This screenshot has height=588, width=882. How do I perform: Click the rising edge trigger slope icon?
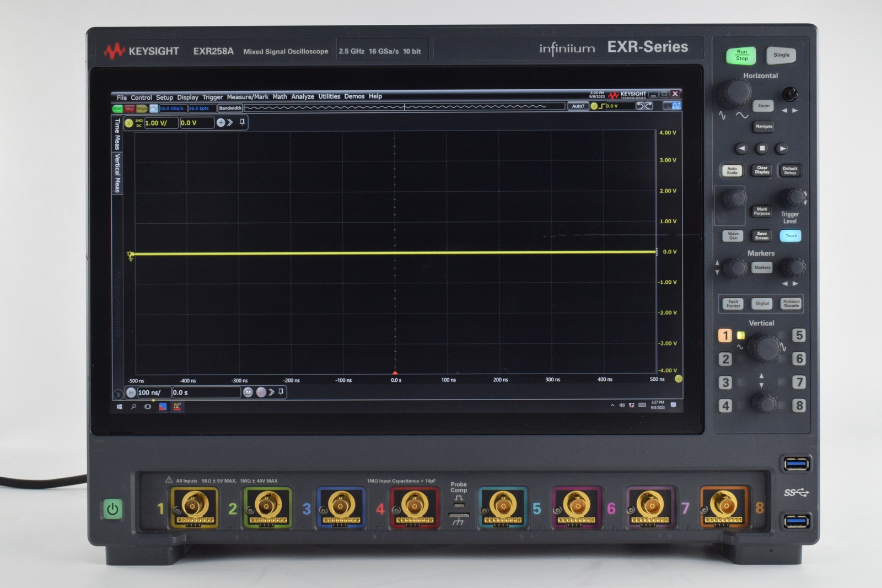[602, 106]
